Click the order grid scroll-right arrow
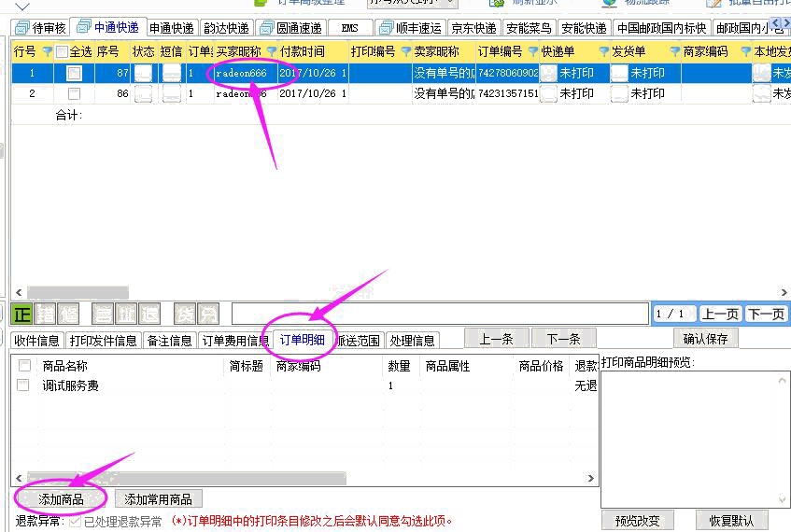This screenshot has height=532, width=791. 784,292
